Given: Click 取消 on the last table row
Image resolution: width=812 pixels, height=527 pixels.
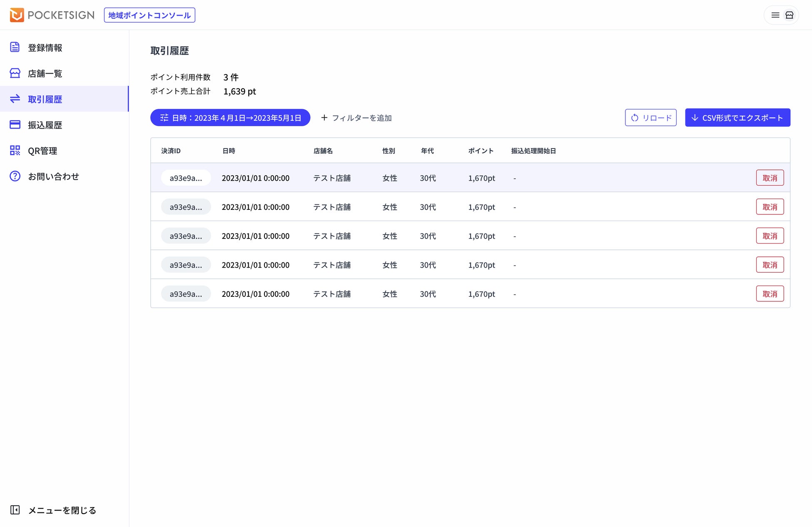Looking at the screenshot, I should point(770,294).
